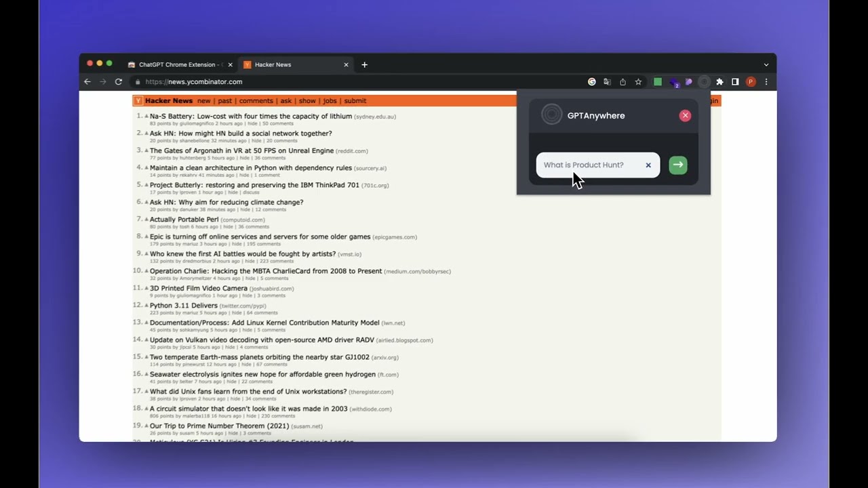
Task: Submit the prompt with the green arrow button
Action: coord(677,165)
